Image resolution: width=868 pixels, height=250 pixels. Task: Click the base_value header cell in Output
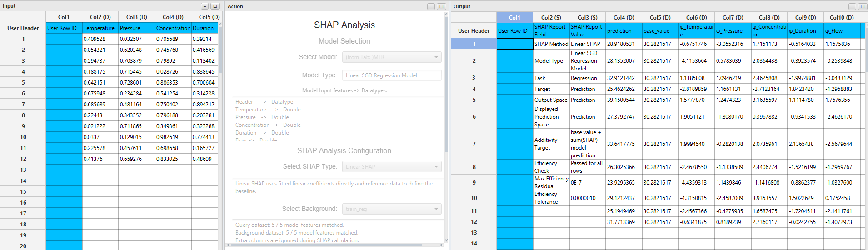660,30
